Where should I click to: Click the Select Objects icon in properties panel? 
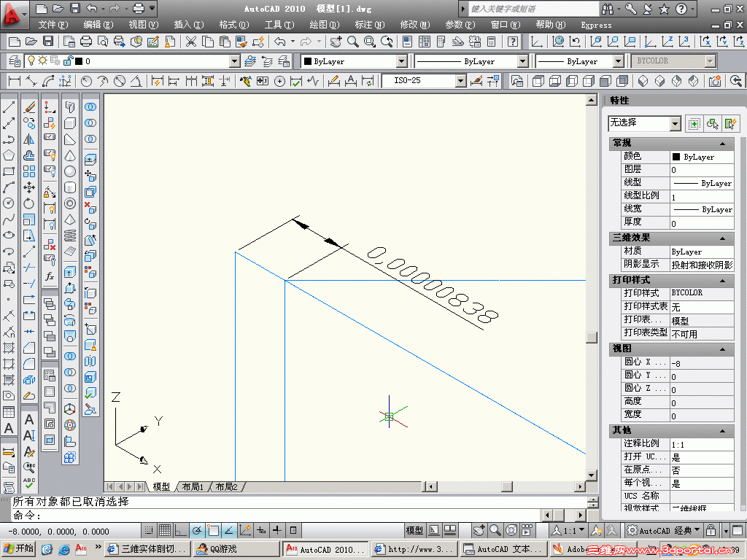712,124
